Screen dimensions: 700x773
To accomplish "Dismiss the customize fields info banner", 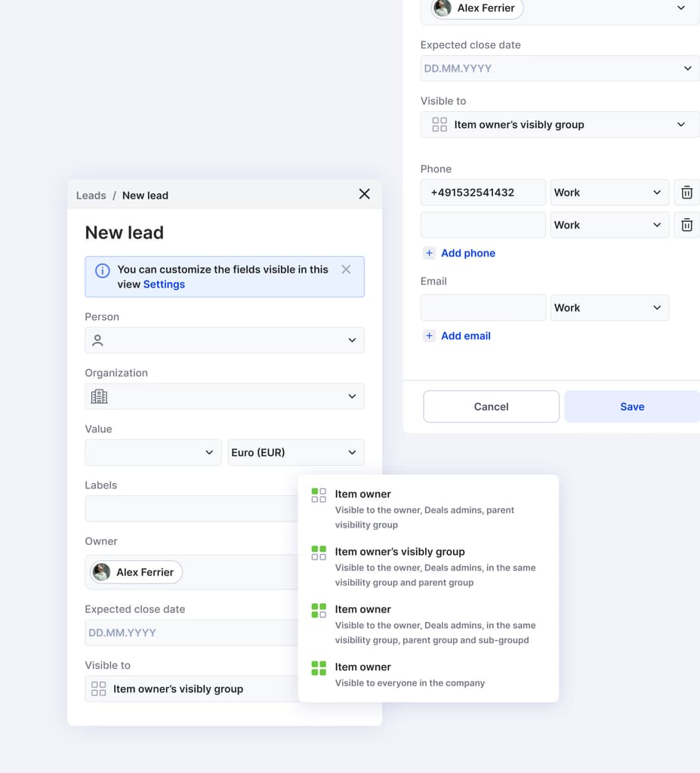I will pyautogui.click(x=346, y=269).
